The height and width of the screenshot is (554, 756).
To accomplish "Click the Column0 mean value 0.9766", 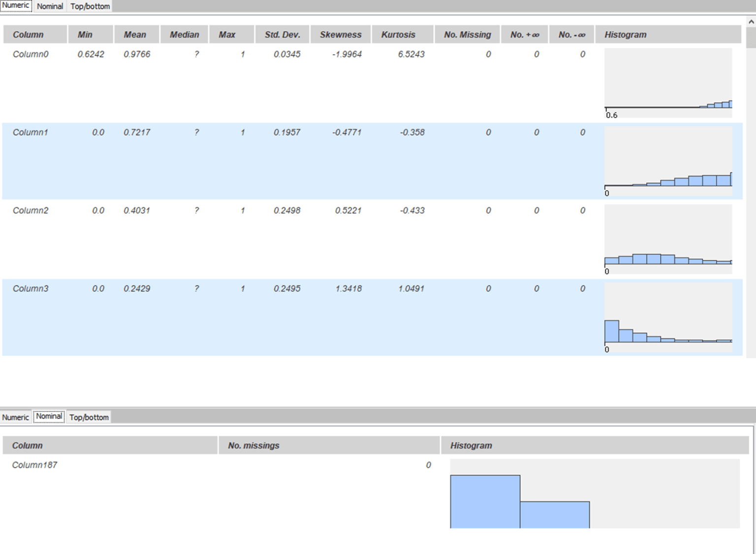I will tap(137, 54).
